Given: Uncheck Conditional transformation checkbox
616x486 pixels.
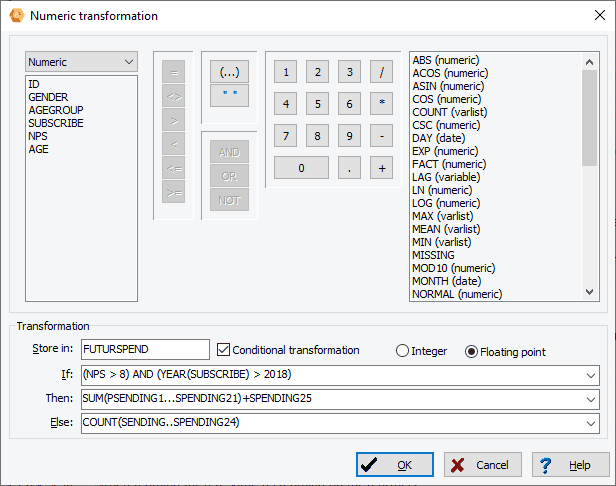Looking at the screenshot, I should 224,350.
